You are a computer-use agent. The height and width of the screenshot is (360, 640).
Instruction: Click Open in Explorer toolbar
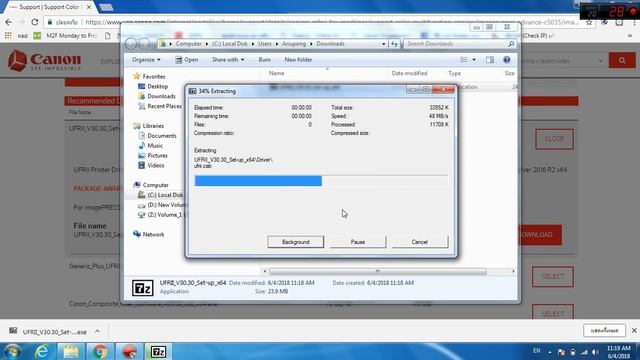[x=187, y=60]
